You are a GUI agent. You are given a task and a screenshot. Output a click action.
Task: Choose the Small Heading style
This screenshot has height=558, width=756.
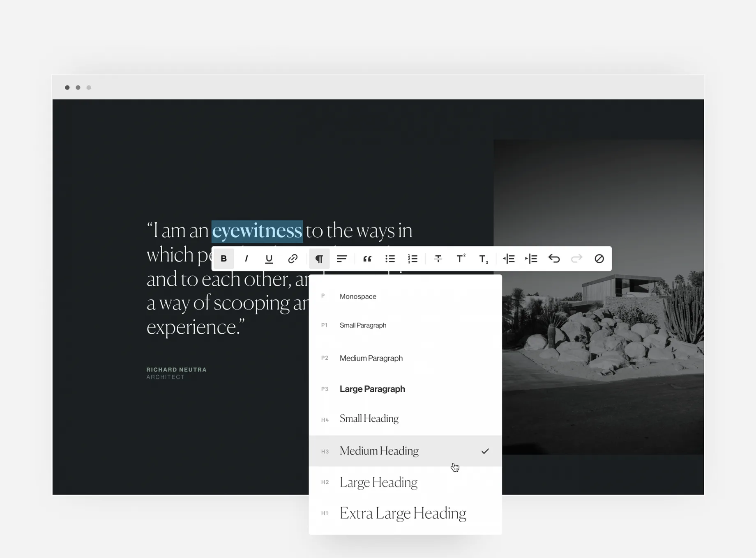(405, 418)
